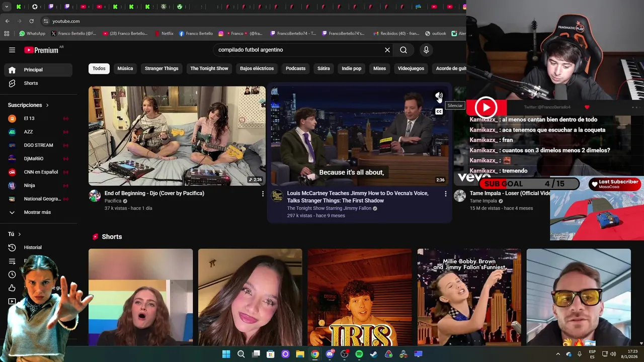Open the Louis McCartney Jimmy Fallon video preview
644x362 pixels.
359,136
